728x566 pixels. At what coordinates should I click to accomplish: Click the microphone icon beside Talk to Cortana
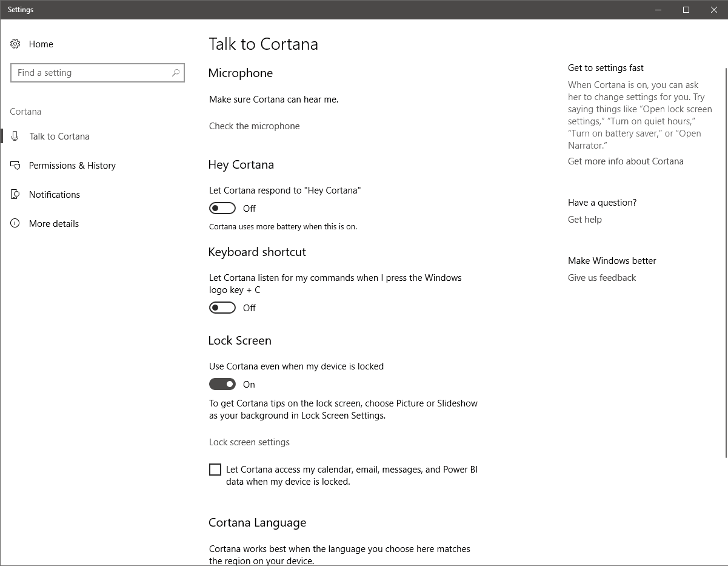point(15,136)
